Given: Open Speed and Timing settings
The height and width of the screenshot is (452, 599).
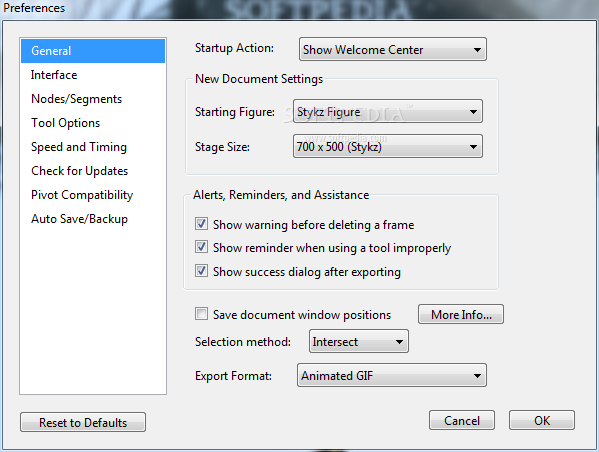Looking at the screenshot, I should pos(93,147).
